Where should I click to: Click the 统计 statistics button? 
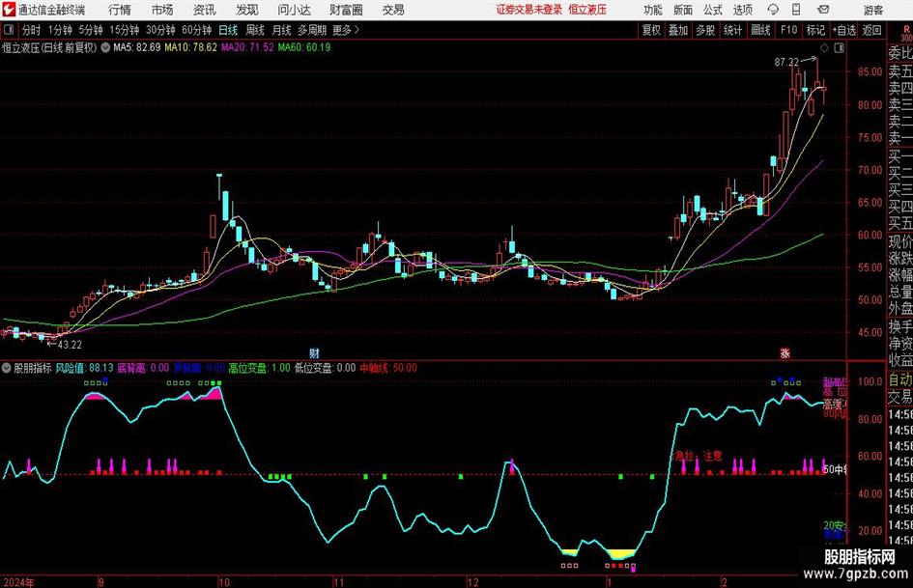coord(733,30)
